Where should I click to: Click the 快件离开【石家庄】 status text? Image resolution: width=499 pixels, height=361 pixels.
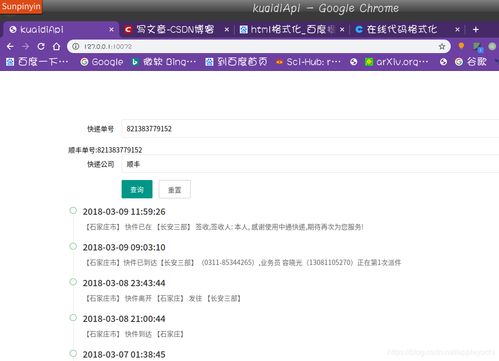pyautogui.click(x=163, y=298)
